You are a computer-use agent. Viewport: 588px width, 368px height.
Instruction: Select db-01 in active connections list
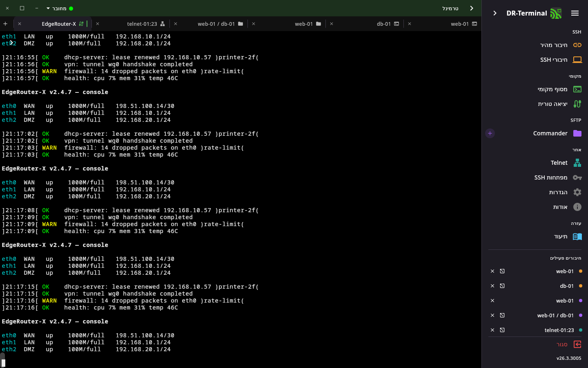(x=567, y=286)
